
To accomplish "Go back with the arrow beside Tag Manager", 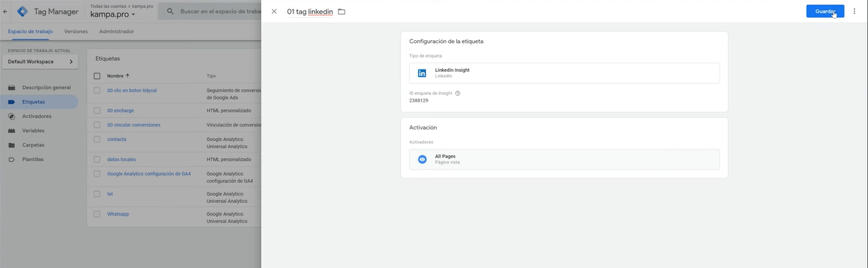I will (6, 11).
